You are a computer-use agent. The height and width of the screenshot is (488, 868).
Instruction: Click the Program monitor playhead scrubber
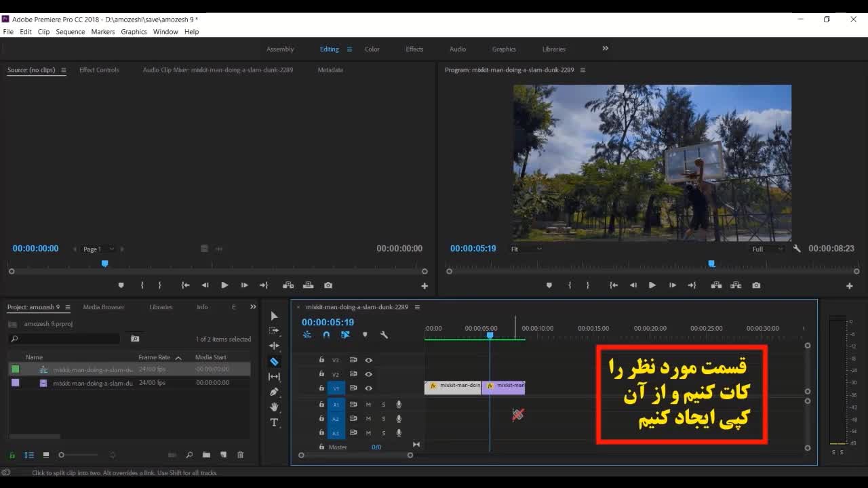click(x=711, y=264)
